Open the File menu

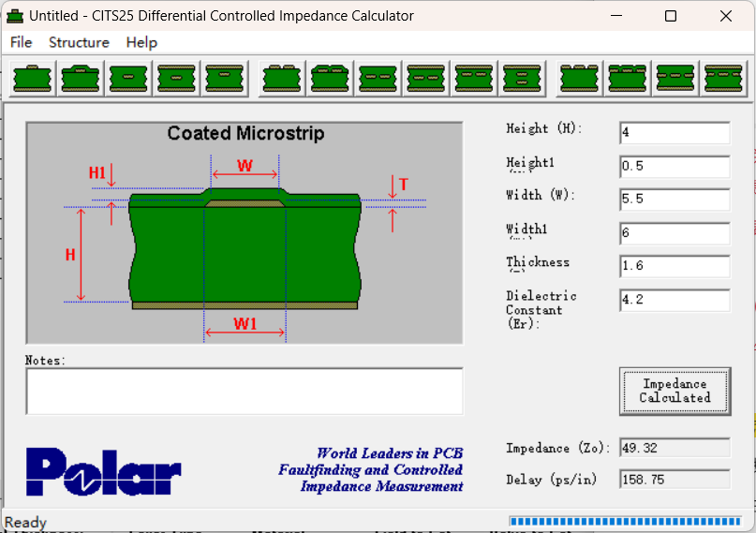(22, 42)
